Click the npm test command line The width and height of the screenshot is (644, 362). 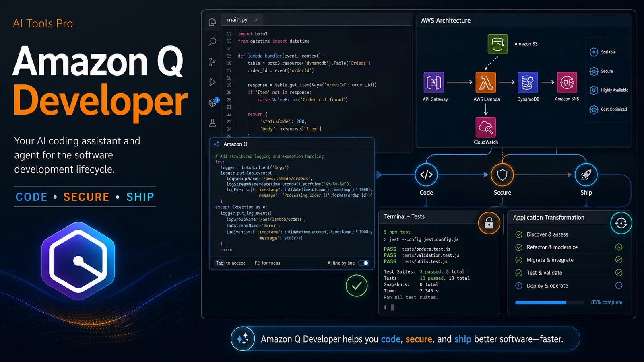pyautogui.click(x=397, y=232)
